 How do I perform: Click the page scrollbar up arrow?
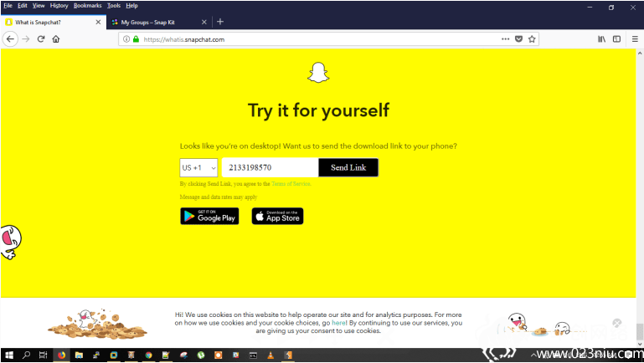point(640,53)
